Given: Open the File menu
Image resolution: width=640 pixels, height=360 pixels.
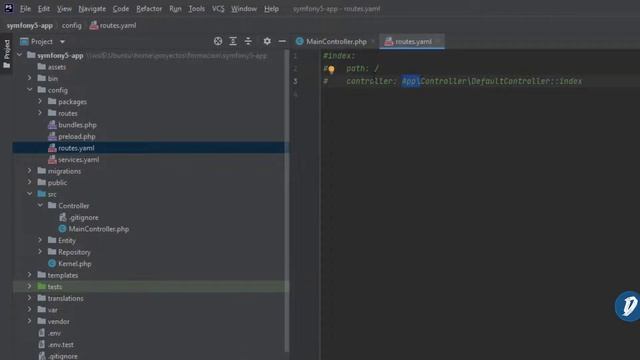Looking at the screenshot, I should click(25, 9).
